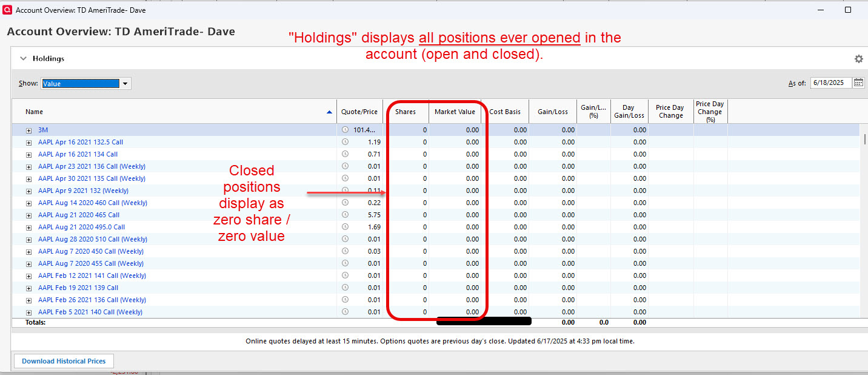The height and width of the screenshot is (375, 868).
Task: Sort by Price Day Change (%) column header
Action: coord(710,112)
